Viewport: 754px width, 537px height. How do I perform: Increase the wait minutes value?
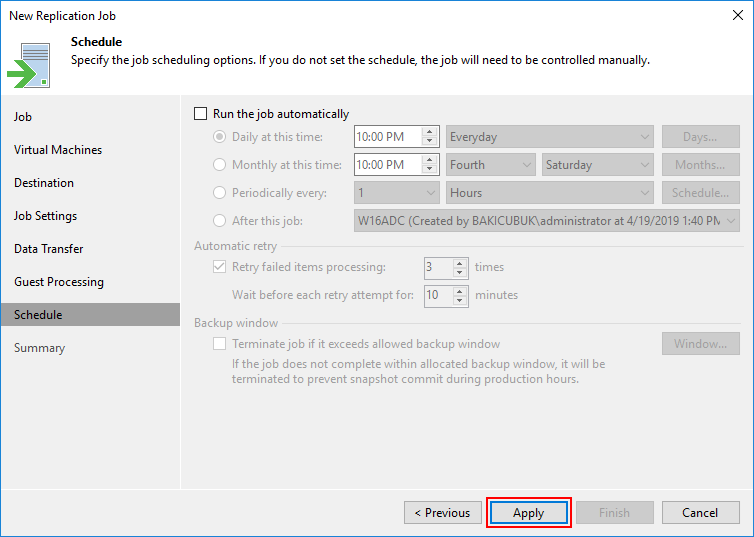[460, 290]
